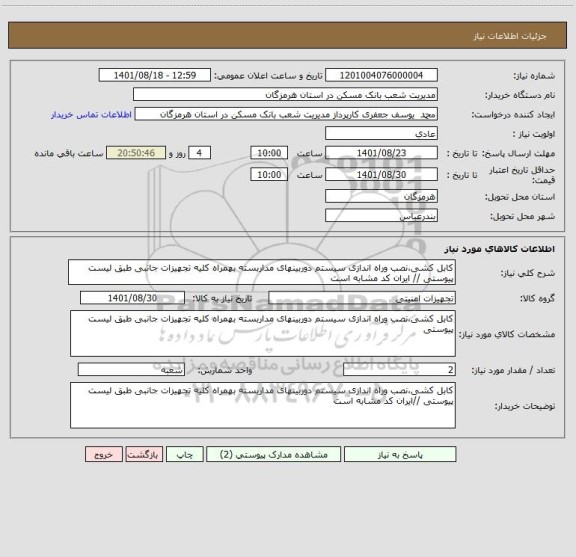The image size is (576, 557).
Task: Click the تاریخ نیاز به کالا date field
Action: [x=132, y=298]
